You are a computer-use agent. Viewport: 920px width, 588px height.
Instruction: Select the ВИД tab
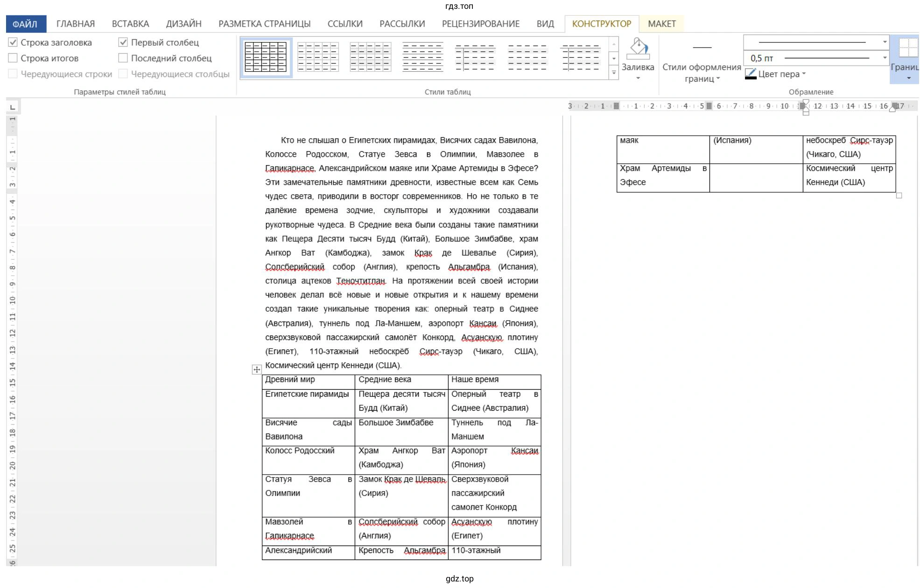click(545, 24)
